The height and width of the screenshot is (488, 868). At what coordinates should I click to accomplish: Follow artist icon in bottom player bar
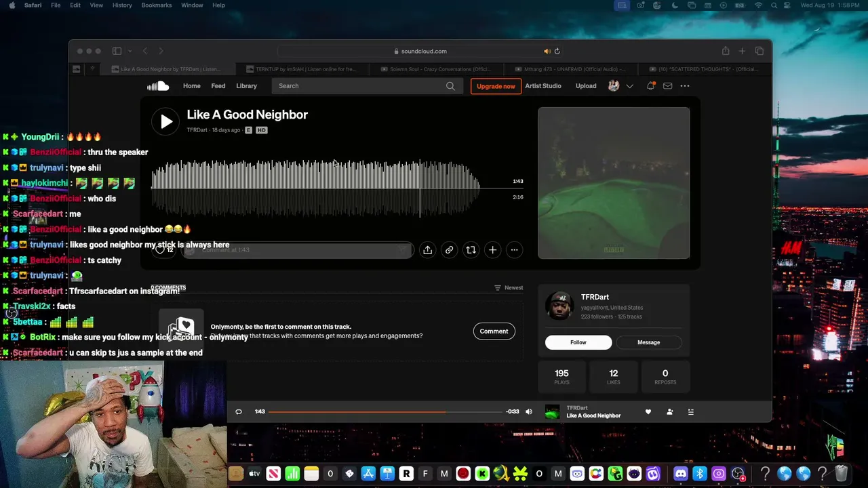click(669, 411)
